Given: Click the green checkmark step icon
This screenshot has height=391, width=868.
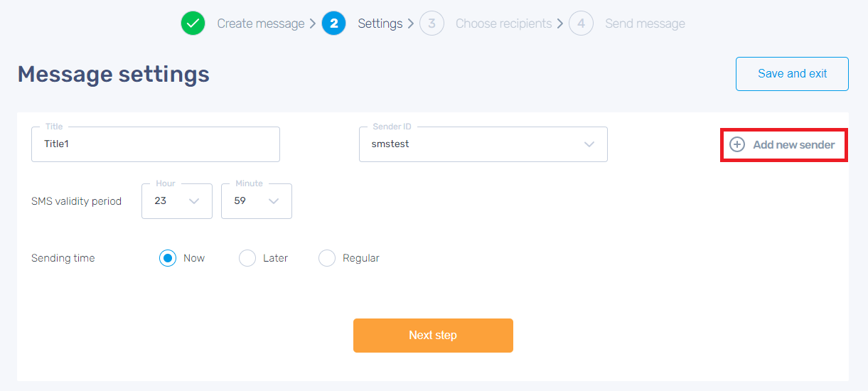Looking at the screenshot, I should pyautogui.click(x=192, y=23).
